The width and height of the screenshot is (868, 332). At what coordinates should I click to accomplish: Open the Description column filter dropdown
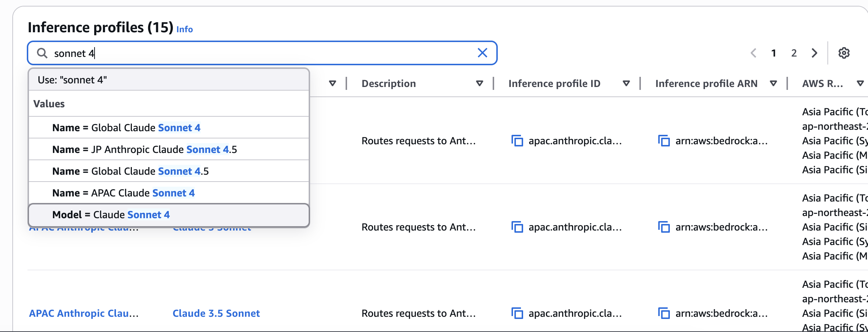click(x=480, y=83)
